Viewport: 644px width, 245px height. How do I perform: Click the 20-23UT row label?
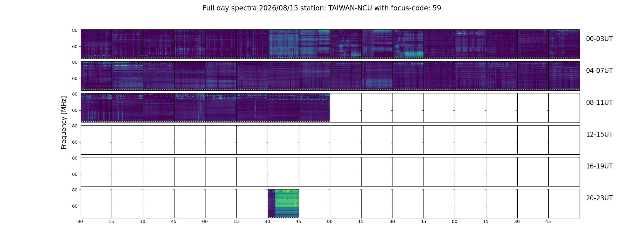[599, 198]
